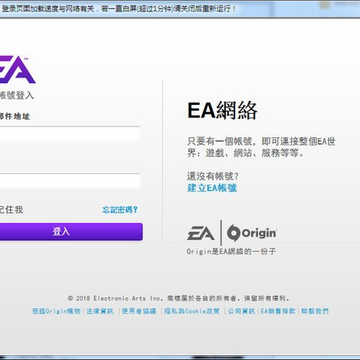
Task: Open the 法律資訊 footer link
Action: 100,311
